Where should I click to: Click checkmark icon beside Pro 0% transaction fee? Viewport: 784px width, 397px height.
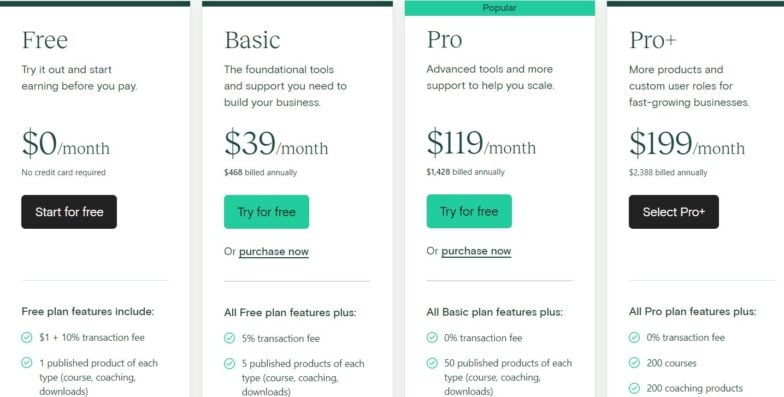[432, 338]
